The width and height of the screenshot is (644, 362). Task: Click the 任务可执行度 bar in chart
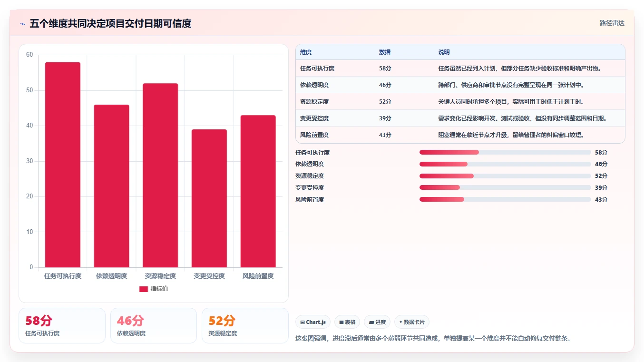pyautogui.click(x=63, y=165)
